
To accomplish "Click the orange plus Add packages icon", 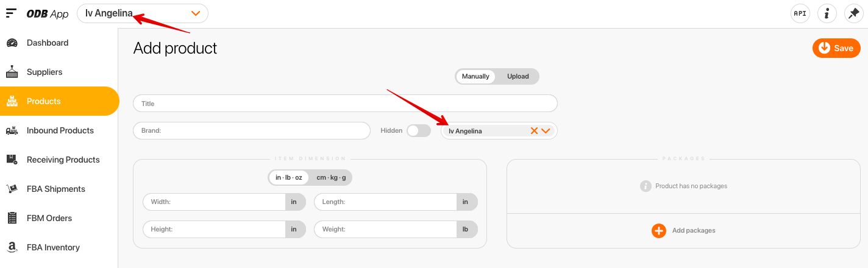I will (x=658, y=231).
